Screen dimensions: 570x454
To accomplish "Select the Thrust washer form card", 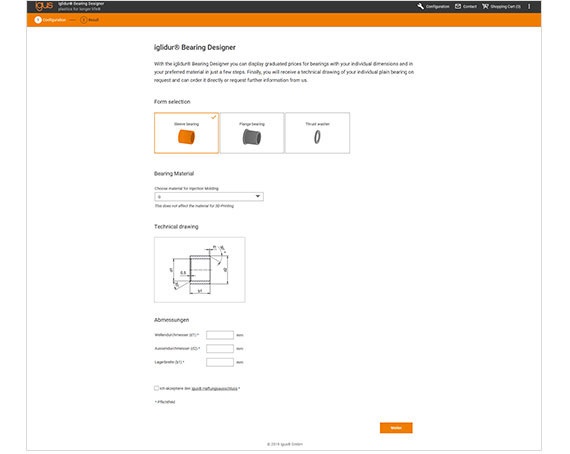I will [x=317, y=133].
